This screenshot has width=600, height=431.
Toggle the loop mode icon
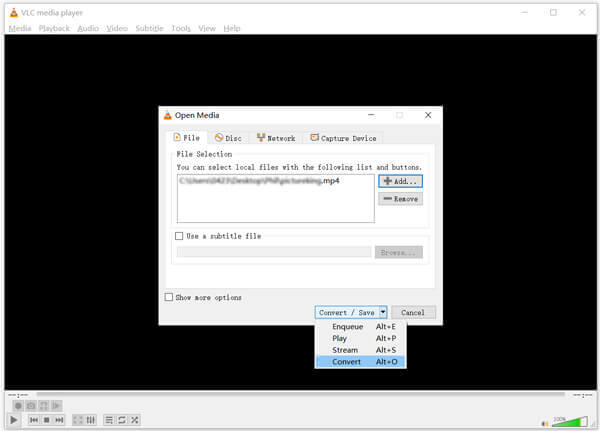[x=122, y=420]
